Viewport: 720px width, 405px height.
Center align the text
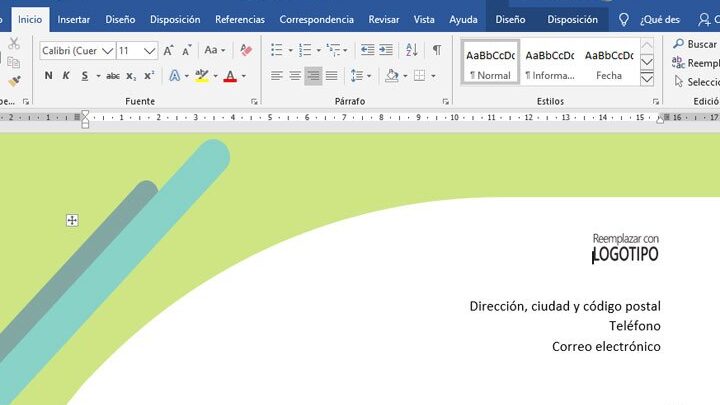tap(295, 76)
